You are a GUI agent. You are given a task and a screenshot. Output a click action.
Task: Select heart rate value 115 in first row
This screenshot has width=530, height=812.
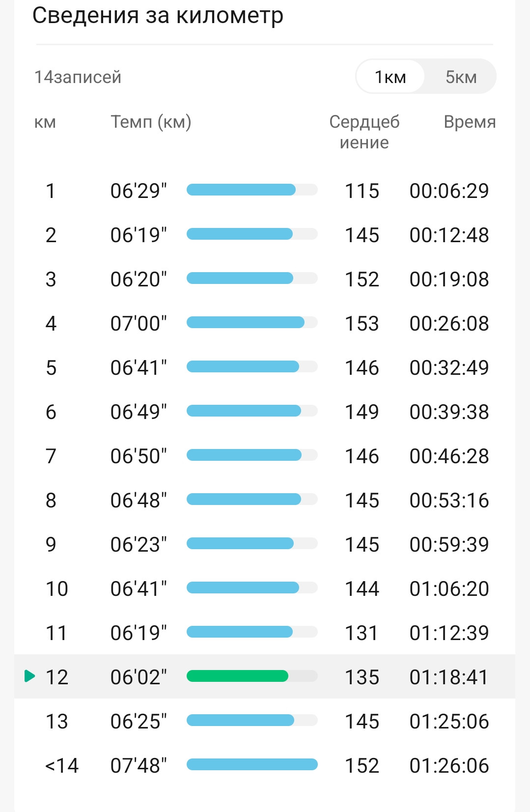[x=362, y=191]
